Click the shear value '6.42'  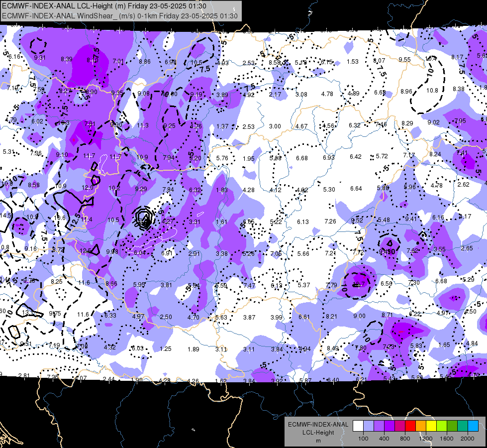click(356, 156)
